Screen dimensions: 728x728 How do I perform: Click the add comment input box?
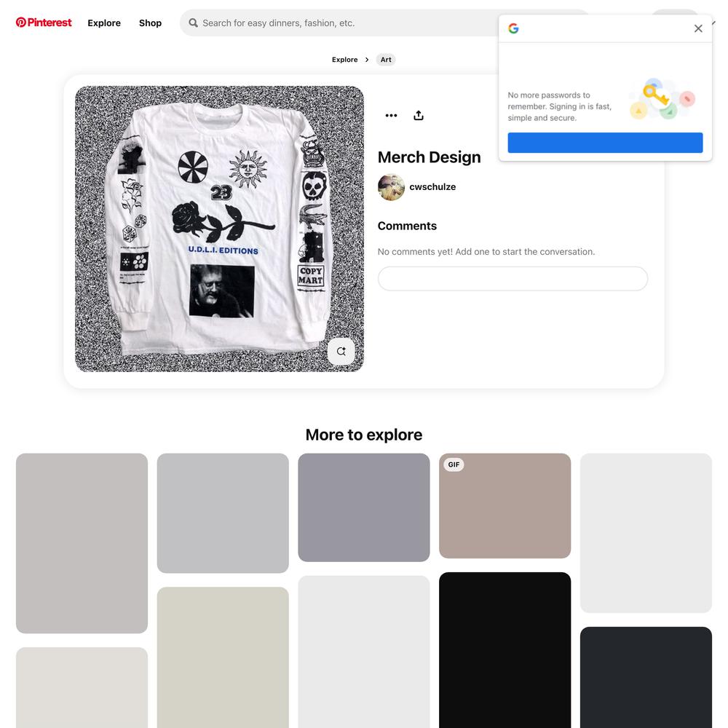point(513,279)
